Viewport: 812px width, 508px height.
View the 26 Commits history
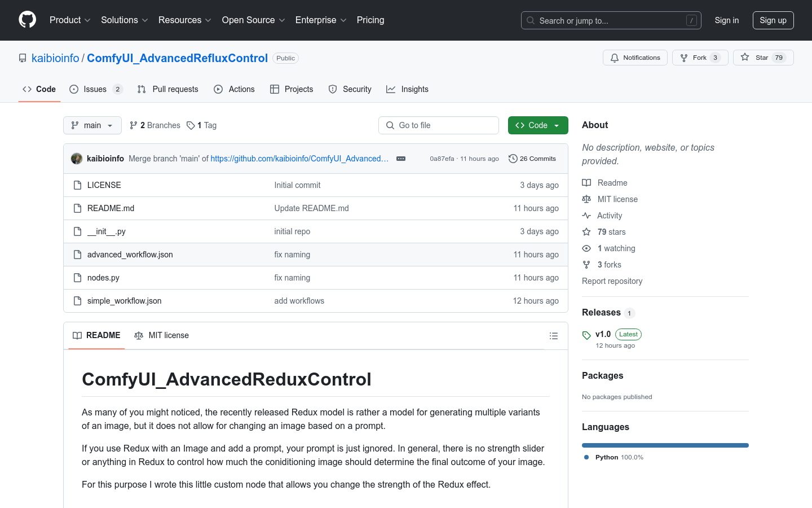(x=532, y=159)
